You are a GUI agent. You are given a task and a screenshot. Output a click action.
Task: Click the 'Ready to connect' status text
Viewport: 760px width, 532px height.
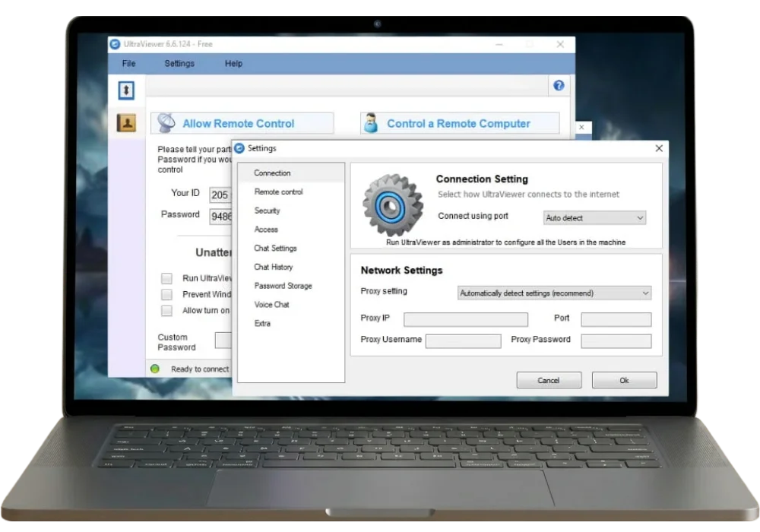point(200,369)
